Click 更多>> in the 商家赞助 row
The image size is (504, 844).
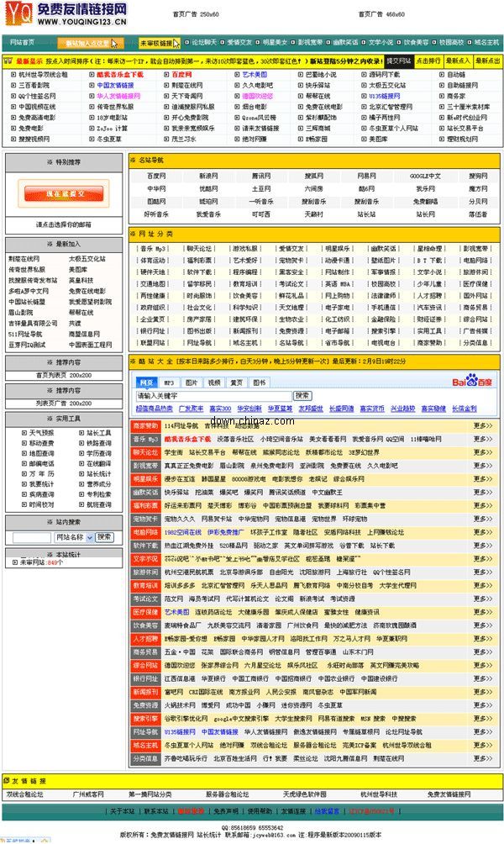[482, 425]
